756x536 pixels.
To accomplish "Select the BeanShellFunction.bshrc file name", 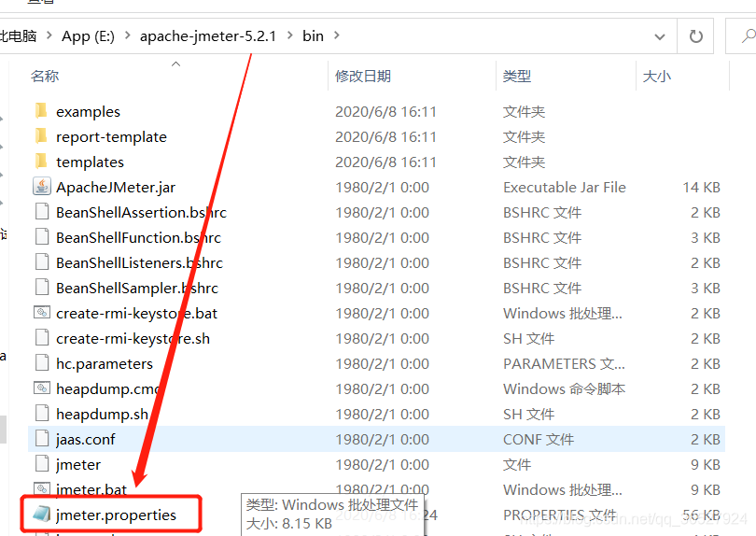I will 138,237.
